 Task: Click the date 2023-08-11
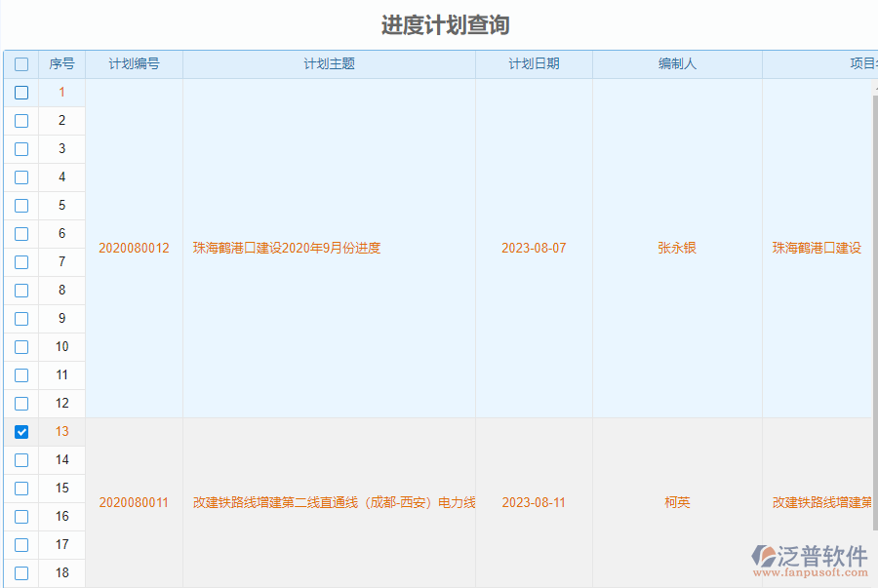534,502
